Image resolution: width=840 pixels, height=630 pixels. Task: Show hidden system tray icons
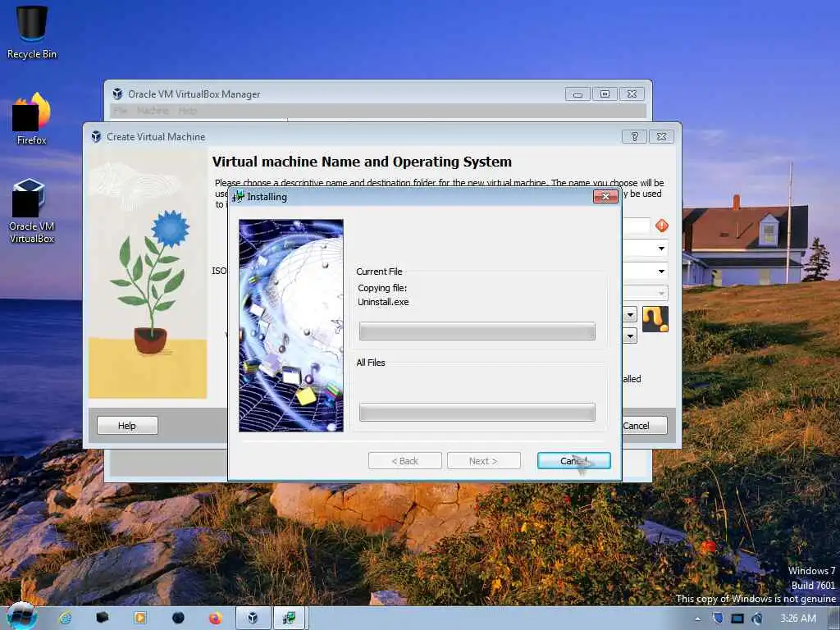click(x=697, y=619)
